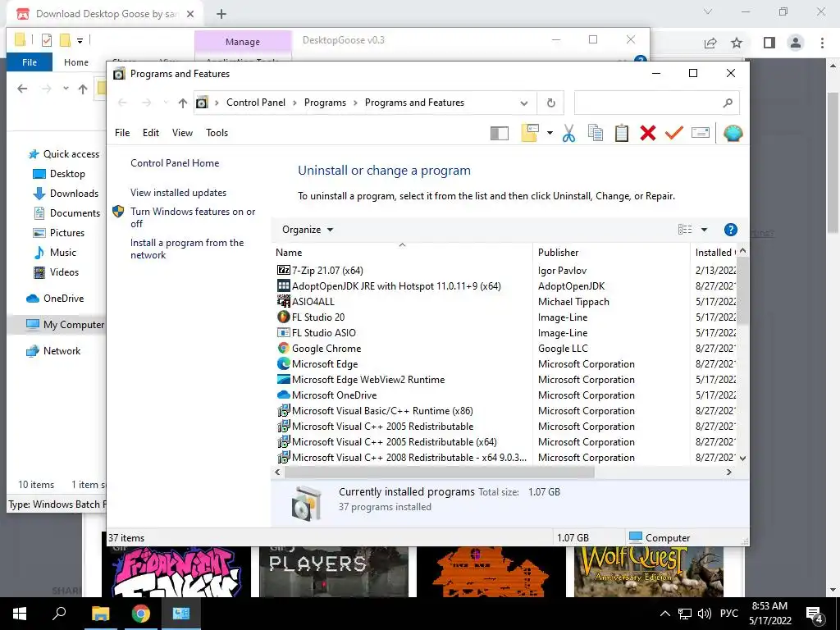Open the Chrome three-dot menu
This screenshot has width=840, height=630.
(822, 43)
